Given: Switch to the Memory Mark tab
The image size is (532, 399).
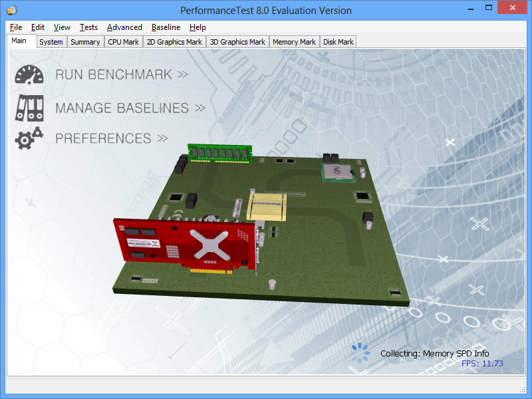Looking at the screenshot, I should [294, 42].
